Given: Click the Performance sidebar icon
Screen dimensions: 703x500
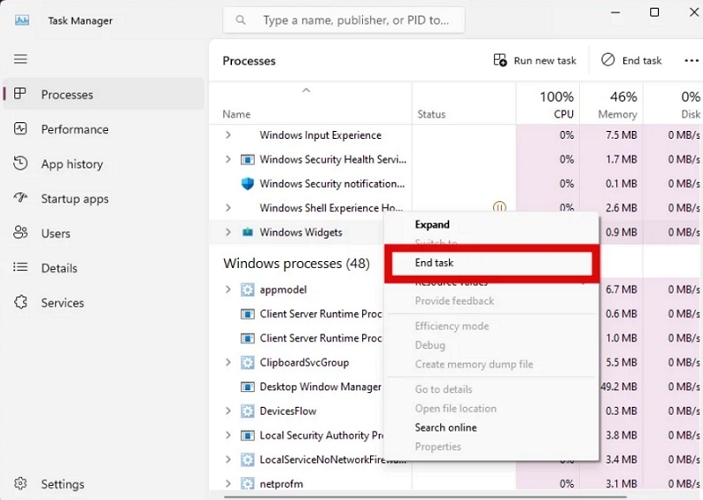Looking at the screenshot, I should click(20, 129).
